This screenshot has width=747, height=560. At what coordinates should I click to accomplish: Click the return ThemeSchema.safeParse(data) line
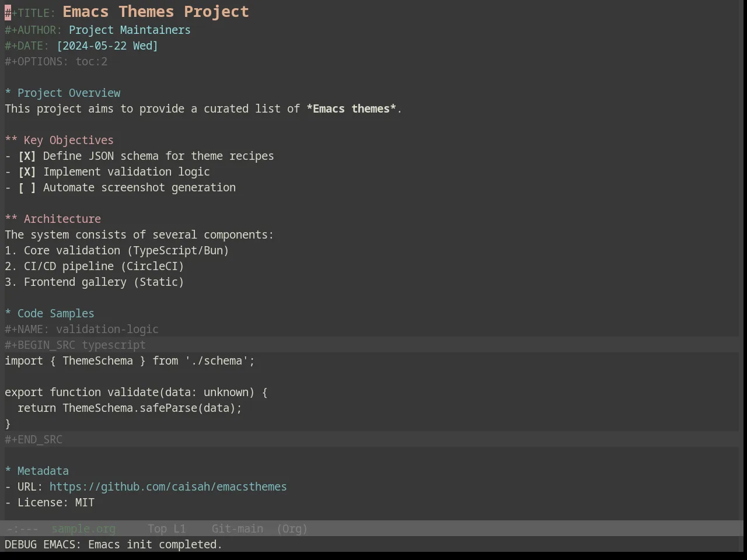click(x=130, y=408)
